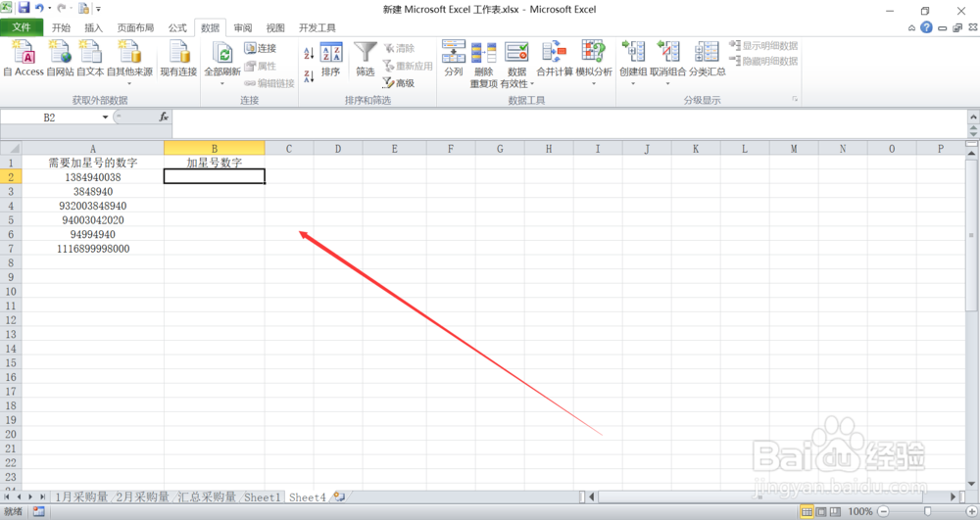Click the 创建组 group icon
This screenshot has width=980, height=520.
tap(633, 52)
